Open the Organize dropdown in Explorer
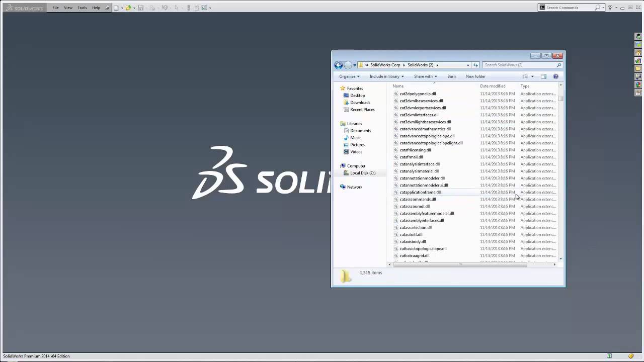 tap(349, 76)
